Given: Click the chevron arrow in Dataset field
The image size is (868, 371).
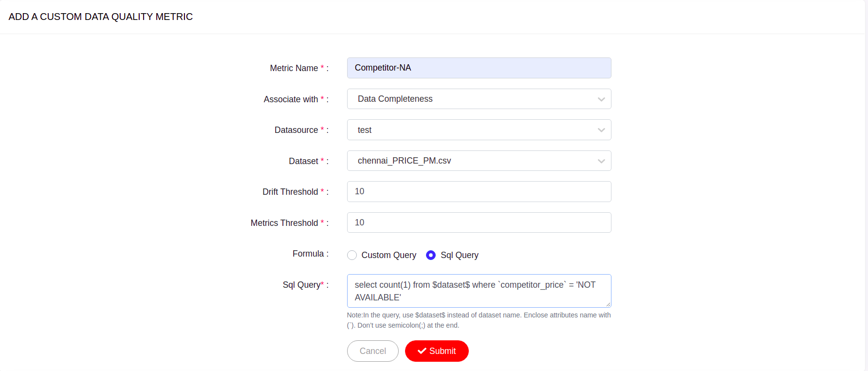Looking at the screenshot, I should pos(601,161).
